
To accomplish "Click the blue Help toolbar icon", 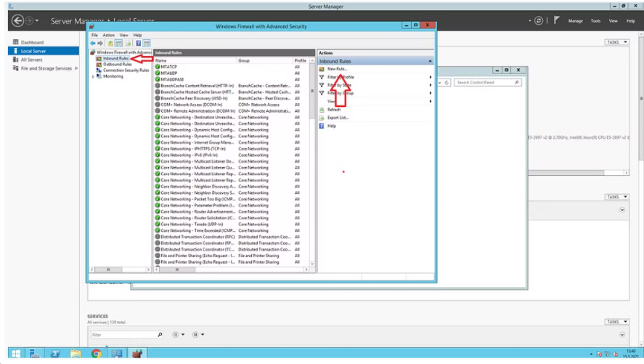I will (139, 43).
